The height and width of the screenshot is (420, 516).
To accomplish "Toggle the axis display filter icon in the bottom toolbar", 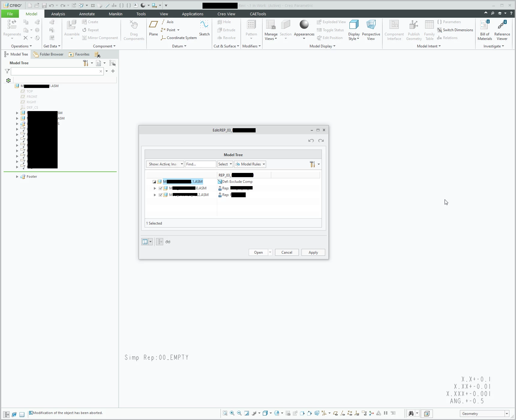I will click(343, 413).
